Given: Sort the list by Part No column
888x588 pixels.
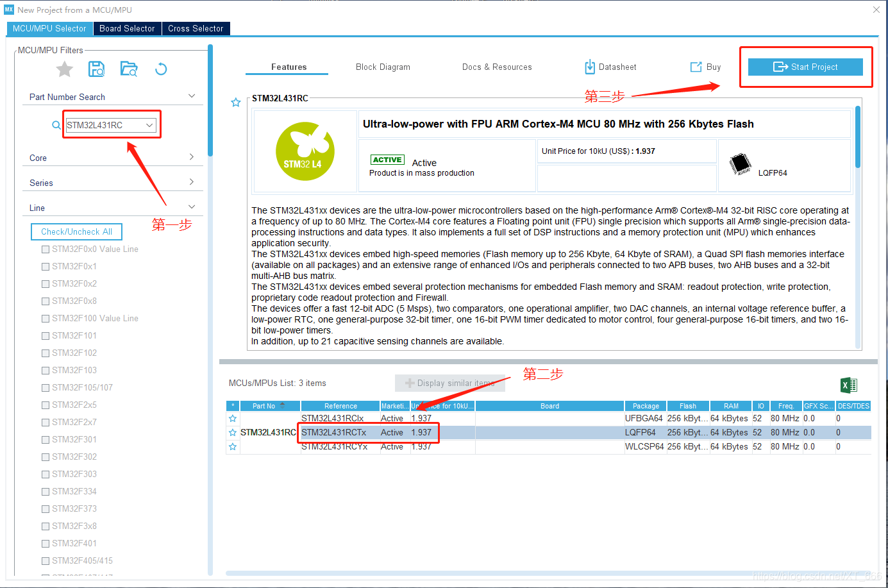Looking at the screenshot, I should 270,406.
